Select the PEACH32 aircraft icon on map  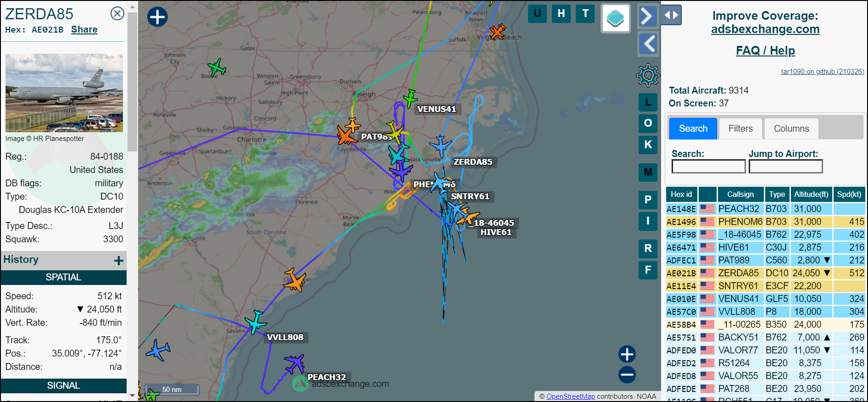pyautogui.click(x=295, y=364)
